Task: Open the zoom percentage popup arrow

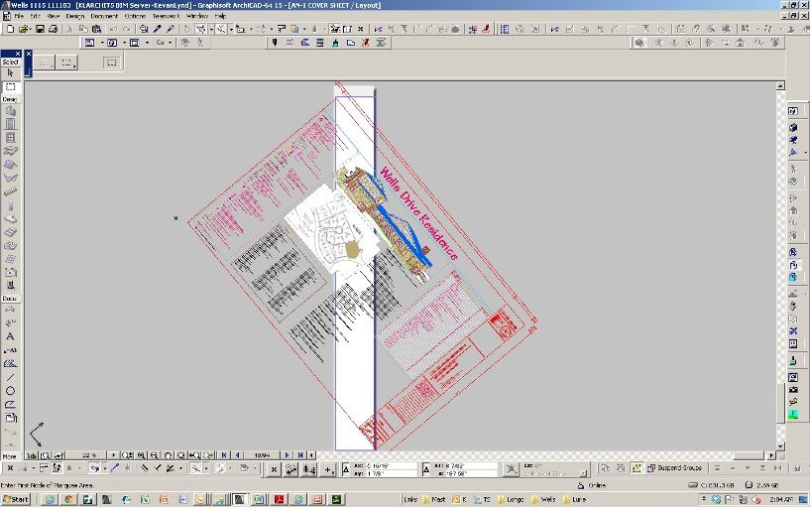Action: click(113, 455)
